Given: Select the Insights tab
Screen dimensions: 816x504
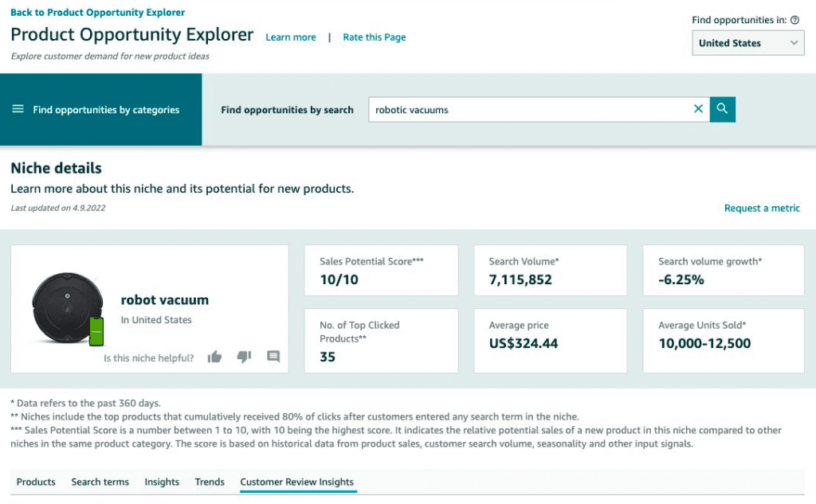Looking at the screenshot, I should (162, 482).
